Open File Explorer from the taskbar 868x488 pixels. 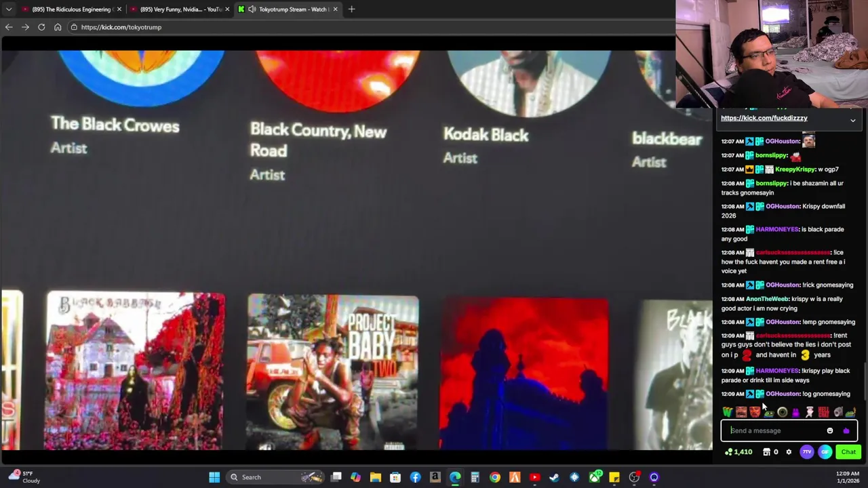coord(375,477)
